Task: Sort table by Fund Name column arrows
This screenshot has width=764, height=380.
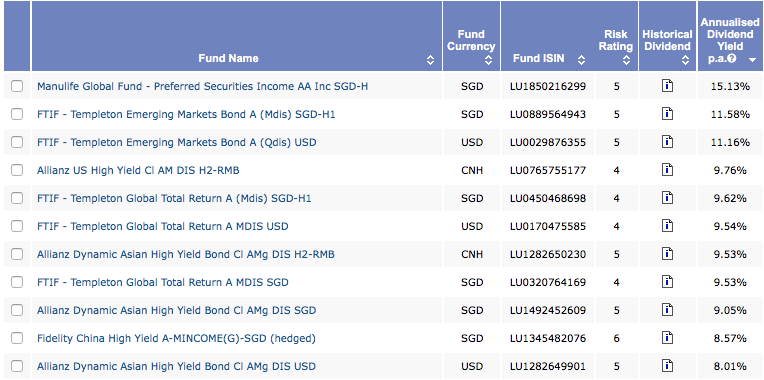Action: pos(430,60)
